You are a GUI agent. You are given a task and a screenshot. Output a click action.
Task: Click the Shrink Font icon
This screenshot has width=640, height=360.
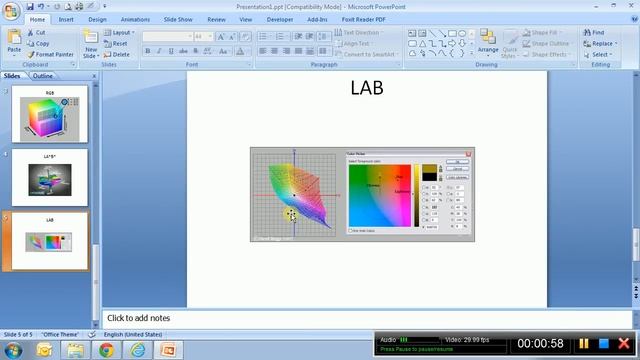coord(232,37)
